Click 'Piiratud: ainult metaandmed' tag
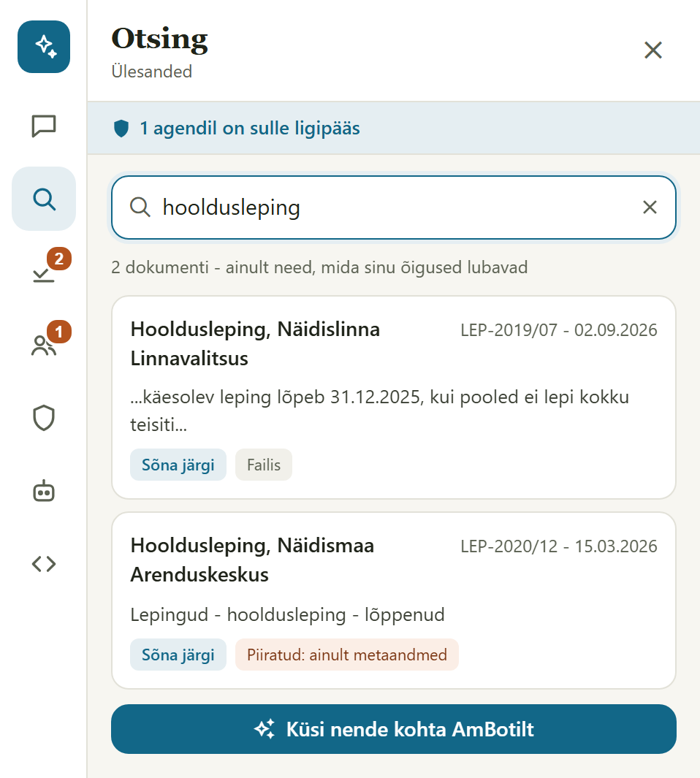700x778 pixels. coord(347,655)
